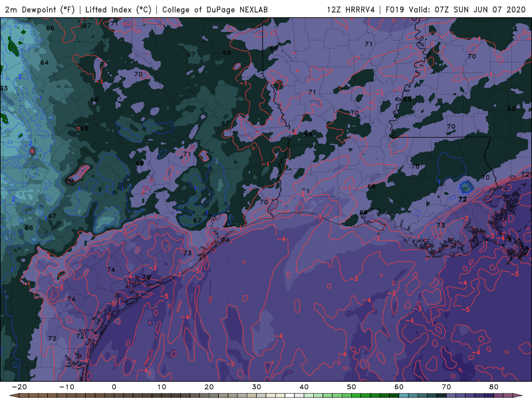
Task: Click the bold "72" value beside the green bullseye
Action: (x=462, y=199)
